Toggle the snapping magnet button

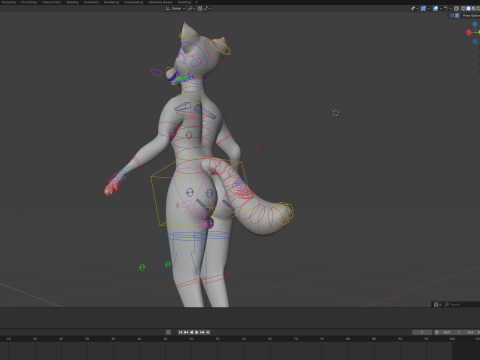[x=200, y=8]
